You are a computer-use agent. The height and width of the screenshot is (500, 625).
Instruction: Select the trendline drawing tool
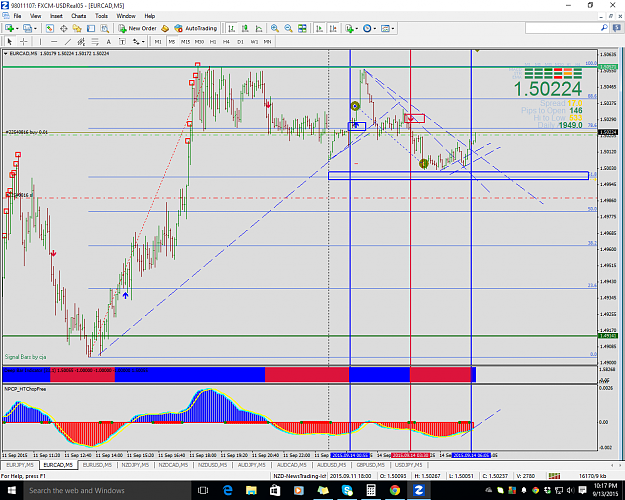point(68,41)
